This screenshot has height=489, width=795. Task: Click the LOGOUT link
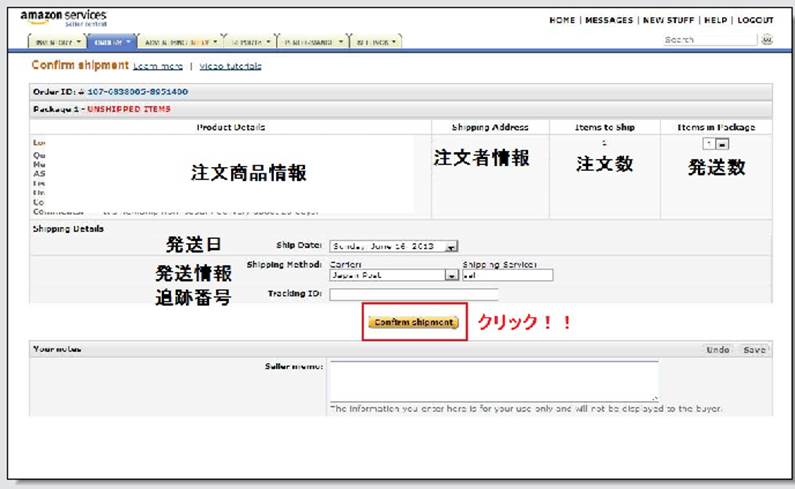755,20
